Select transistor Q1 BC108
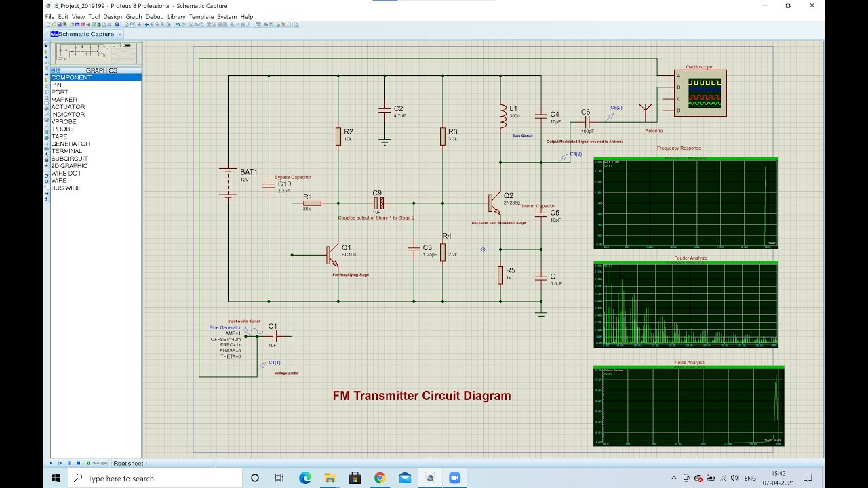868x488 pixels. (332, 255)
